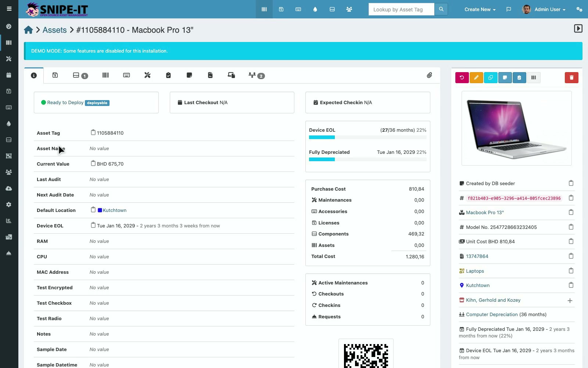Viewport: 588px width, 368px height.
Task: Click the red delete trash button
Action: (x=571, y=78)
